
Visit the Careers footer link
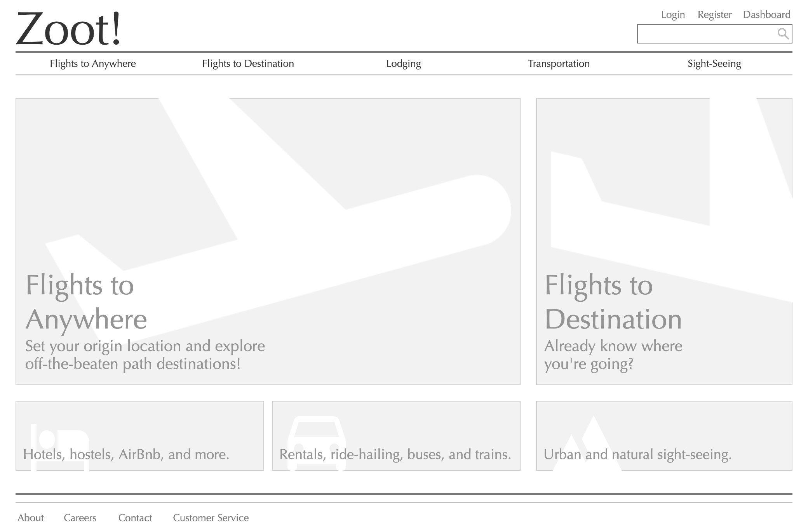[80, 518]
